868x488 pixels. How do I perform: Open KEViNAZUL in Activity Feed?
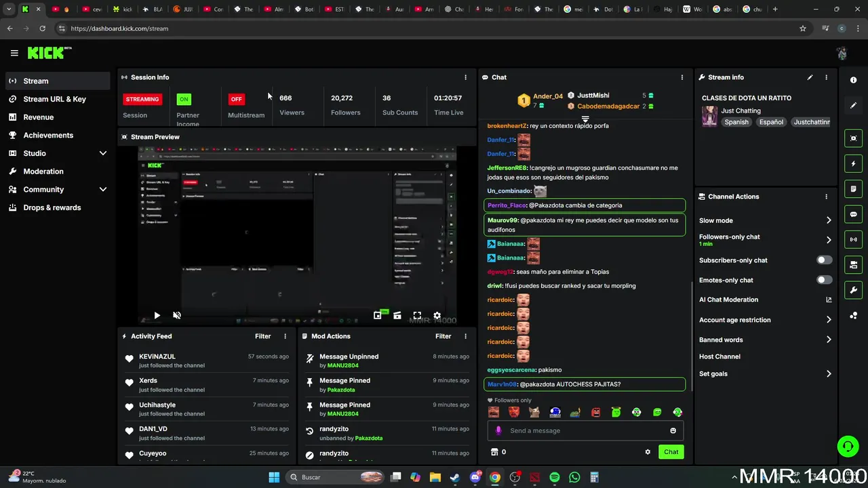point(157,357)
